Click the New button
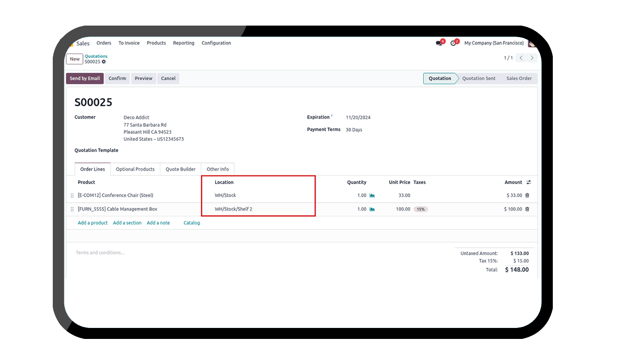 coord(75,59)
